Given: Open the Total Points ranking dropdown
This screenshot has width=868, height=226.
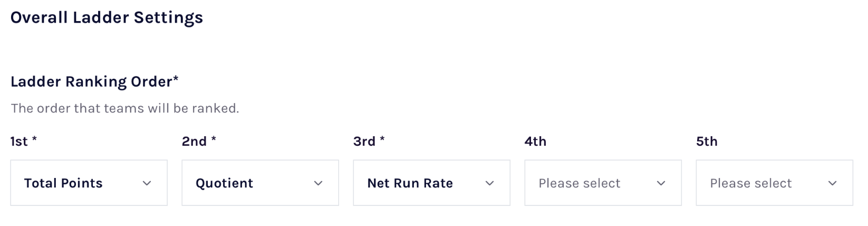Looking at the screenshot, I should click(x=89, y=183).
